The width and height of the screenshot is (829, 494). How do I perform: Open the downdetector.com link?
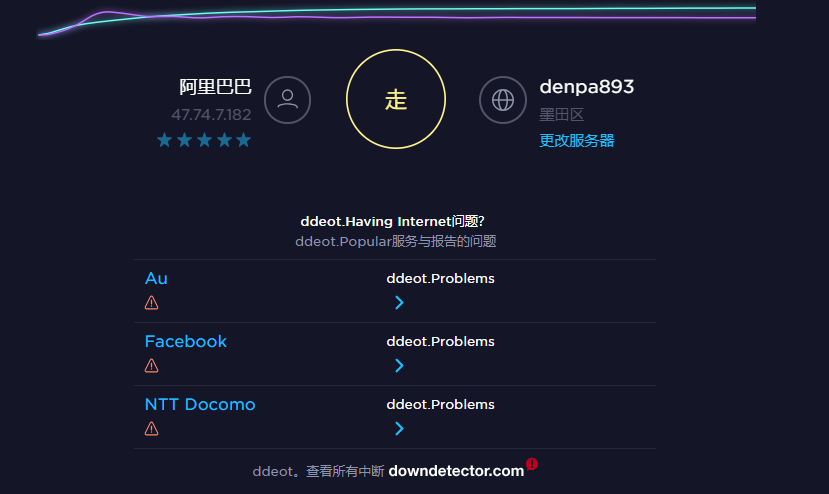(x=456, y=471)
